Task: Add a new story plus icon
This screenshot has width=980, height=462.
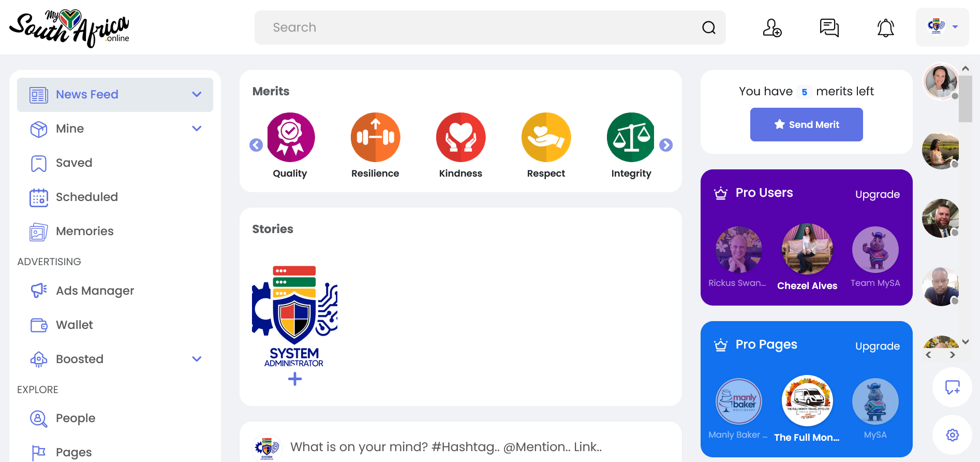Action: coord(295,379)
